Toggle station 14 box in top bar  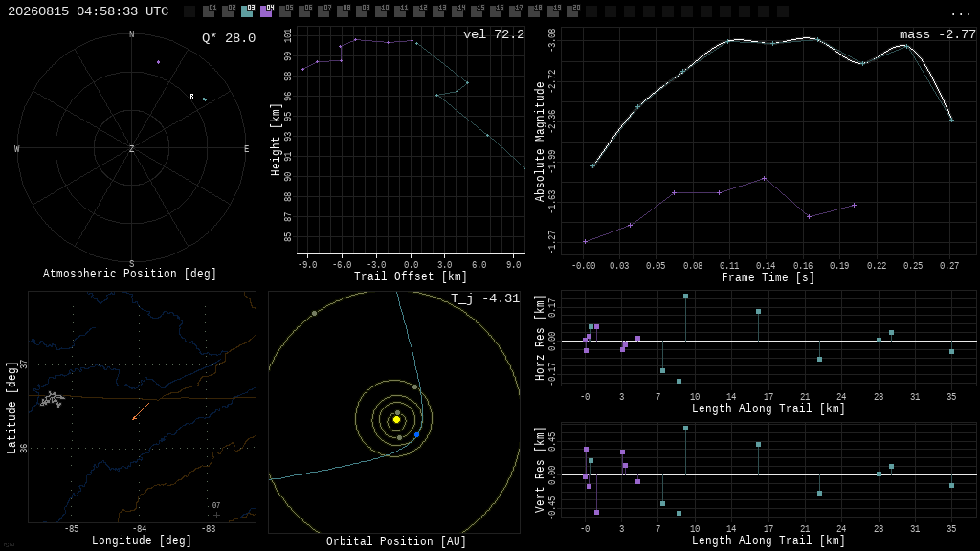pyautogui.click(x=457, y=11)
